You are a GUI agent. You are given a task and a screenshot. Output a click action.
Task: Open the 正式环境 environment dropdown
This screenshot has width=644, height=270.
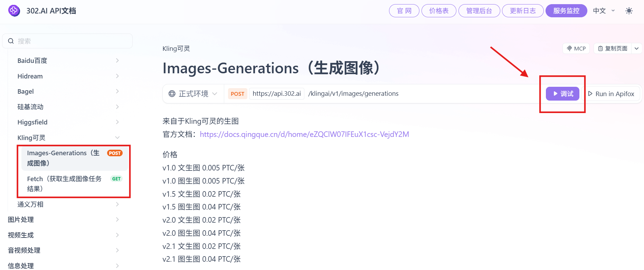click(x=193, y=94)
